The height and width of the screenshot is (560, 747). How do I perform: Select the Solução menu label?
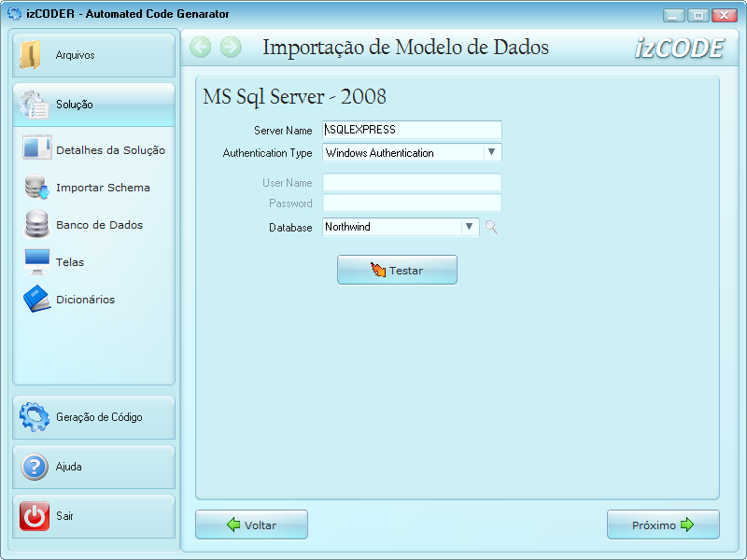(75, 105)
